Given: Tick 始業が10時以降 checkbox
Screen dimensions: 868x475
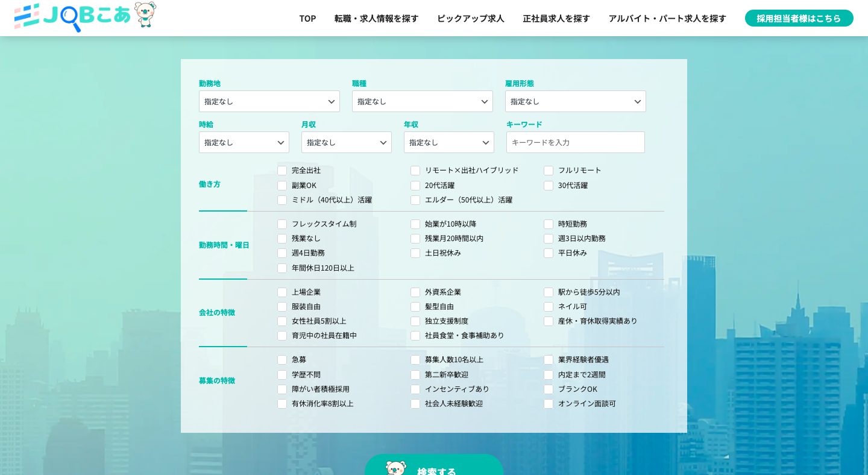Looking at the screenshot, I should point(415,224).
